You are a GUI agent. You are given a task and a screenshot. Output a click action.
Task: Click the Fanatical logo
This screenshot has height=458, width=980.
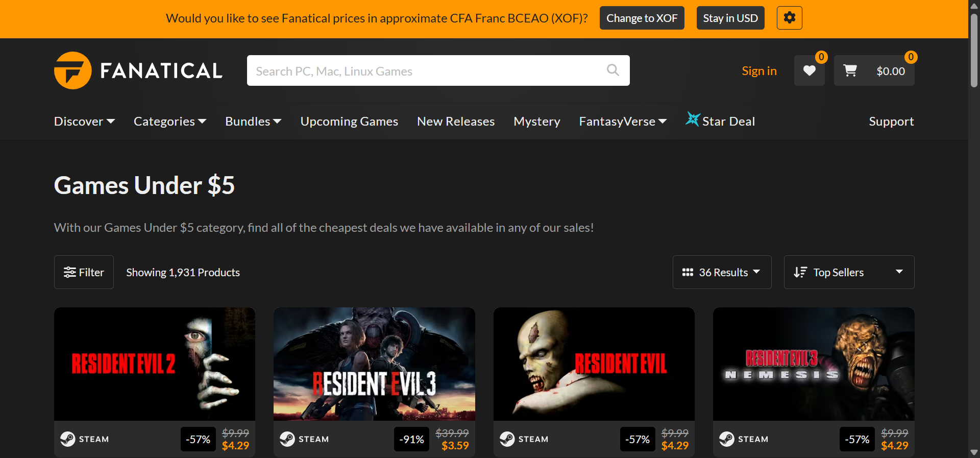click(x=138, y=70)
